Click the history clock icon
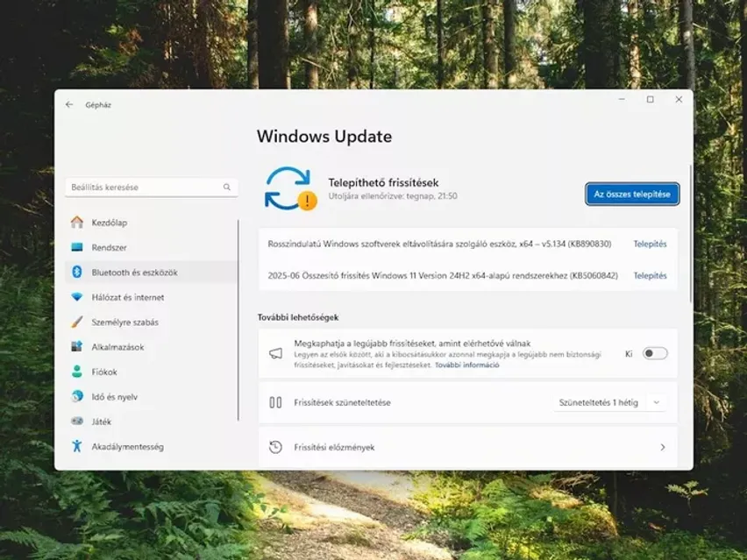The height and width of the screenshot is (560, 747). tap(276, 447)
